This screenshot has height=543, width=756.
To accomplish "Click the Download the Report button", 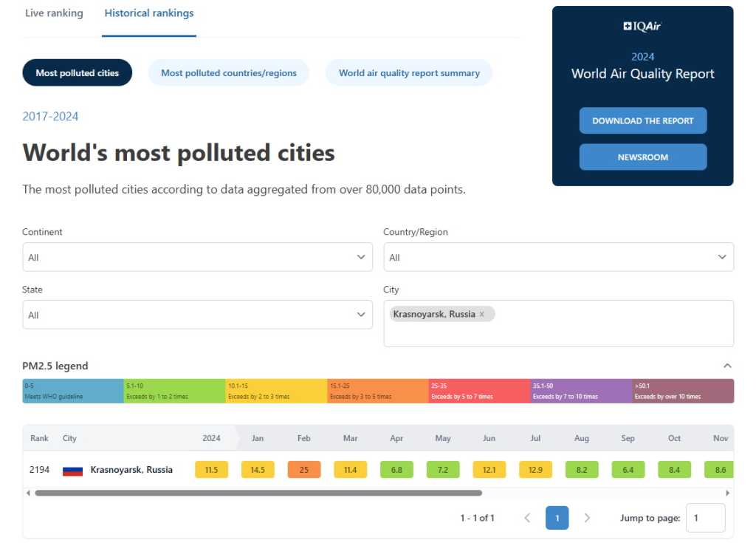I will click(642, 120).
